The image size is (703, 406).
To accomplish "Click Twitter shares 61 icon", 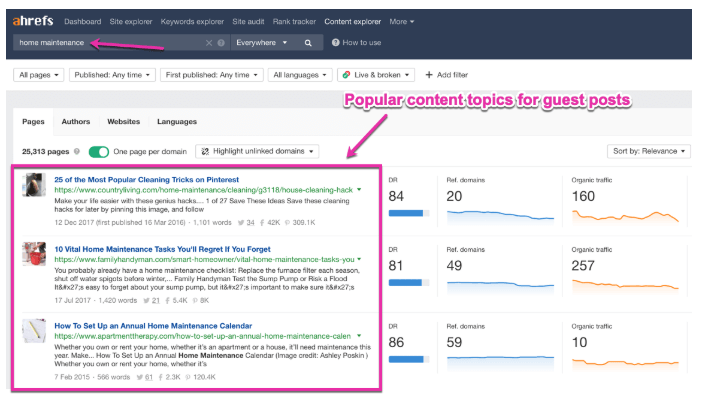I will coord(139,377).
